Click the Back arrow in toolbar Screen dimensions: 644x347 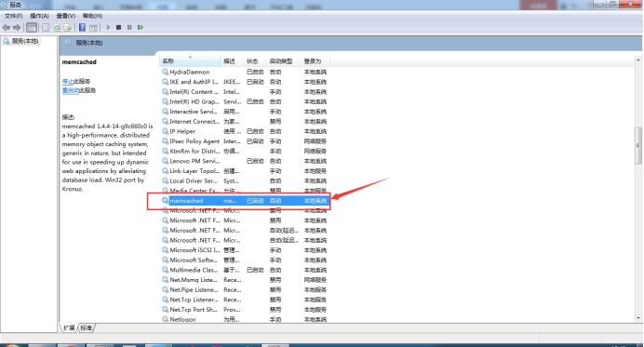(7, 28)
